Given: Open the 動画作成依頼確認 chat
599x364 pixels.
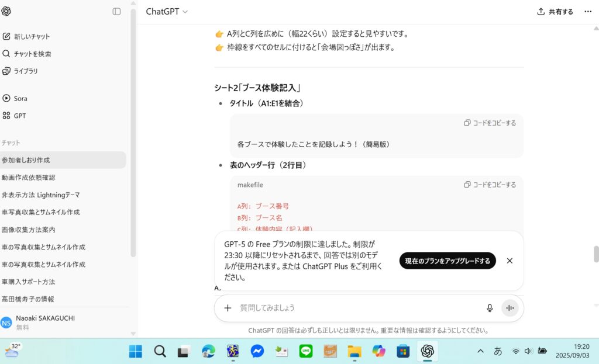Looking at the screenshot, I should pos(28,178).
